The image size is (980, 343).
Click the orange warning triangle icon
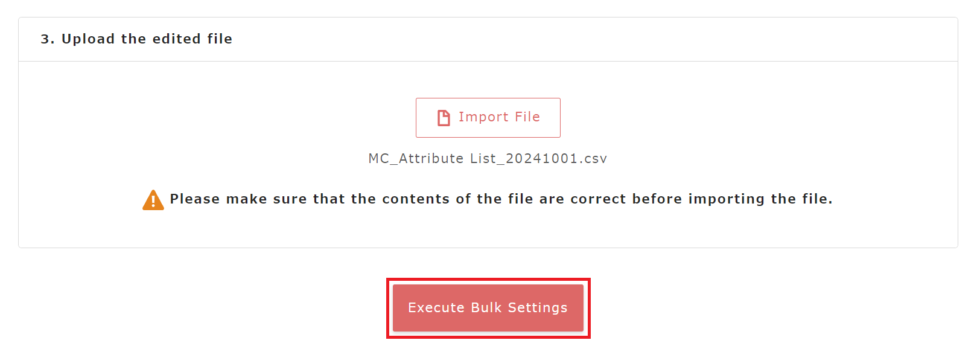(153, 200)
